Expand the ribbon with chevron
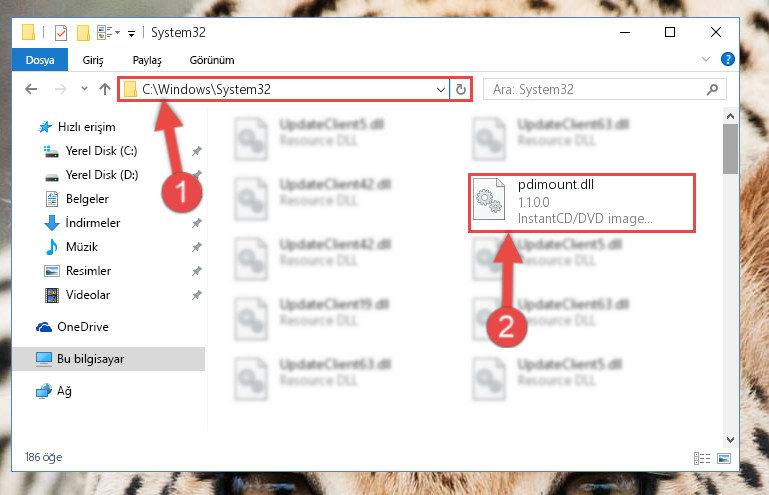This screenshot has height=495, width=769. 706,59
